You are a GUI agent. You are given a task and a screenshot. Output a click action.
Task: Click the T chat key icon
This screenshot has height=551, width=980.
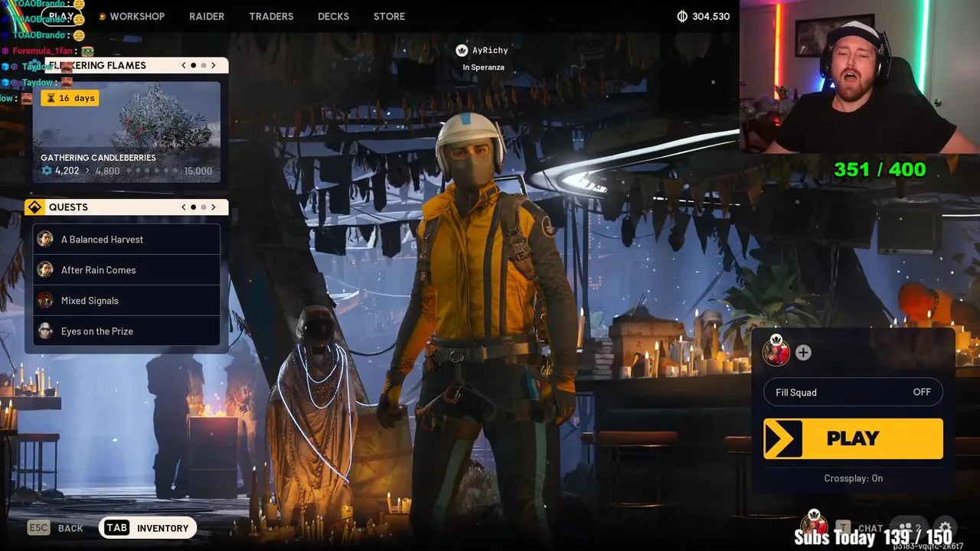843,527
